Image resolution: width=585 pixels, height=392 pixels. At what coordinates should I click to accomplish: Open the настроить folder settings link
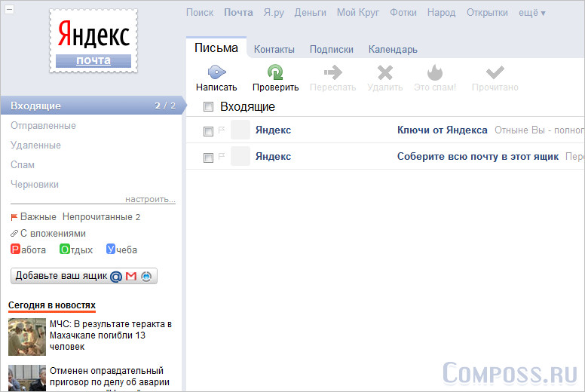point(150,200)
